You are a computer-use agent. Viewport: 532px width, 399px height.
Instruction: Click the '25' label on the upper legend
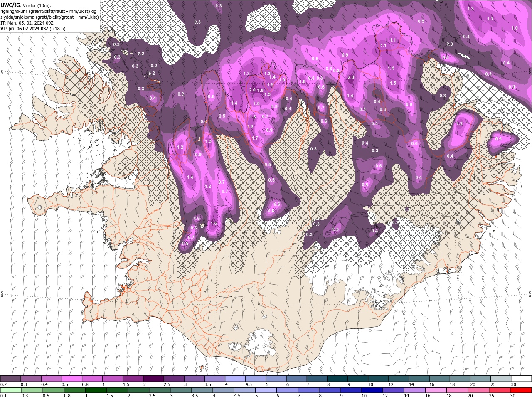pyautogui.click(x=493, y=384)
